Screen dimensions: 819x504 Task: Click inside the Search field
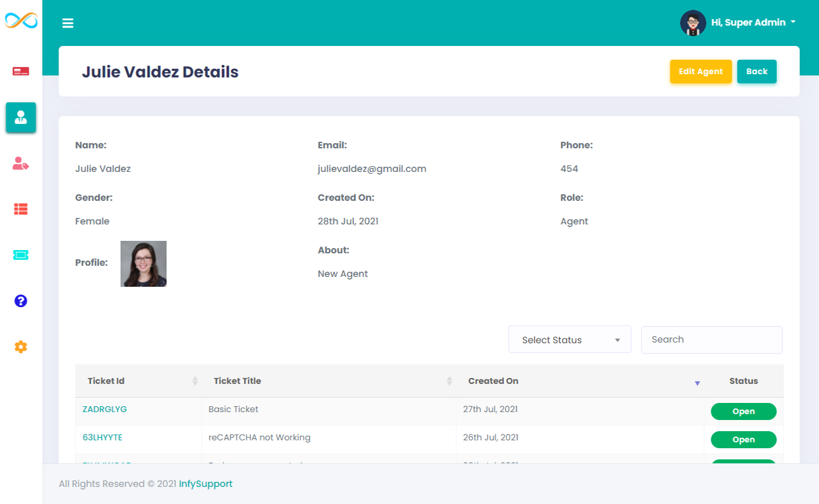711,339
